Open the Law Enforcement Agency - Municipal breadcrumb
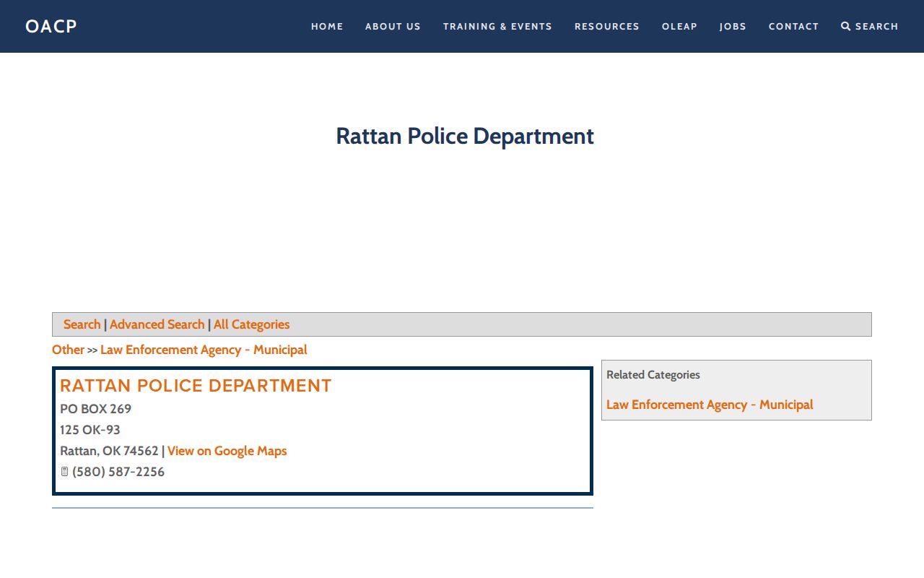The image size is (924, 578). click(204, 350)
